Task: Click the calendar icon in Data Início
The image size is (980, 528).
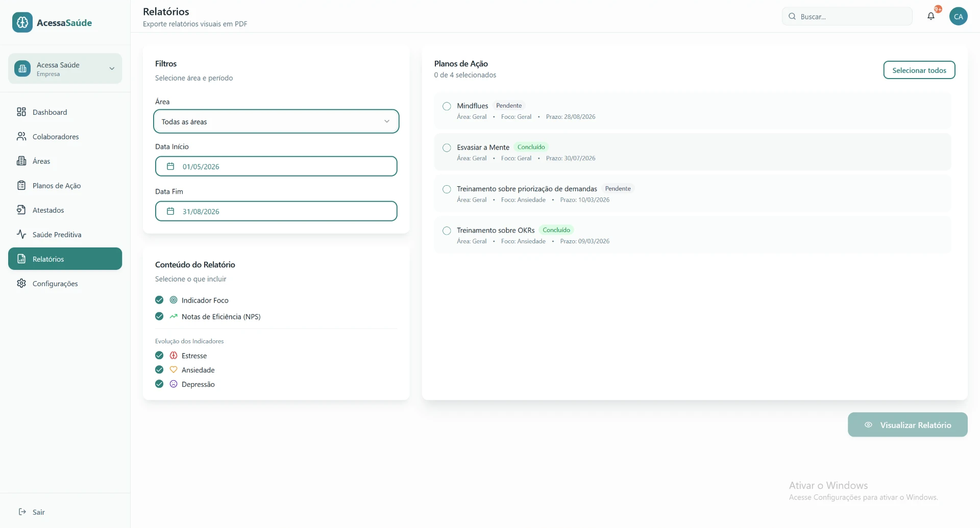Action: pyautogui.click(x=170, y=166)
